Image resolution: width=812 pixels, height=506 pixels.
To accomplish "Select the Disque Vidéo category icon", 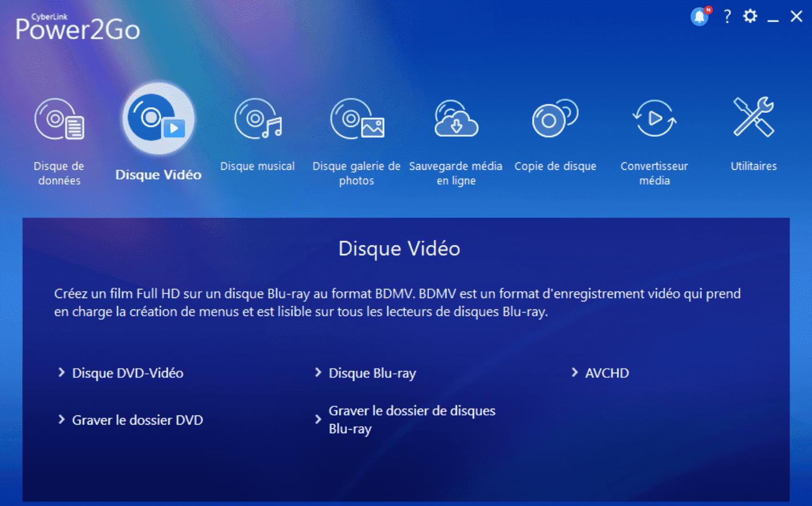I will click(159, 119).
